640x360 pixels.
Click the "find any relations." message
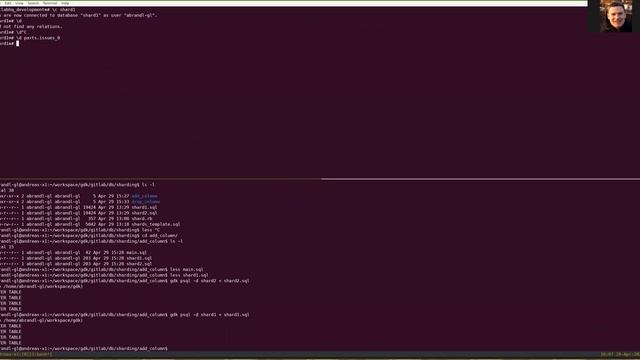click(x=38, y=27)
